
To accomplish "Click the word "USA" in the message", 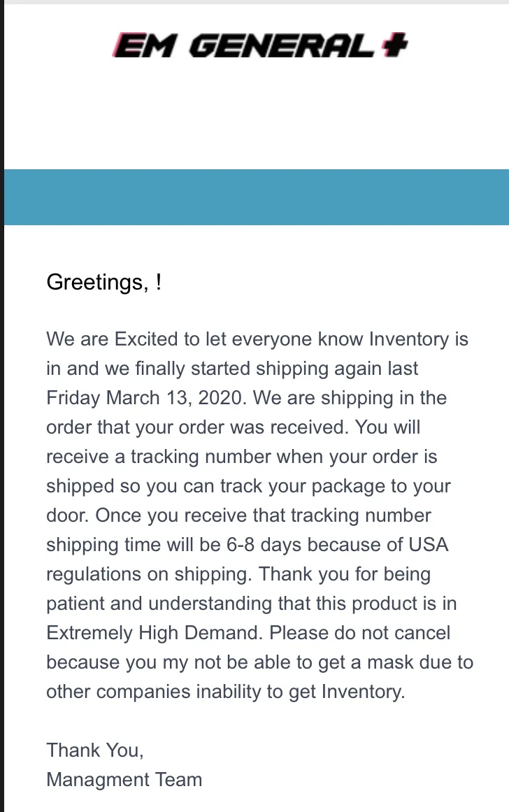I will pos(428,545).
